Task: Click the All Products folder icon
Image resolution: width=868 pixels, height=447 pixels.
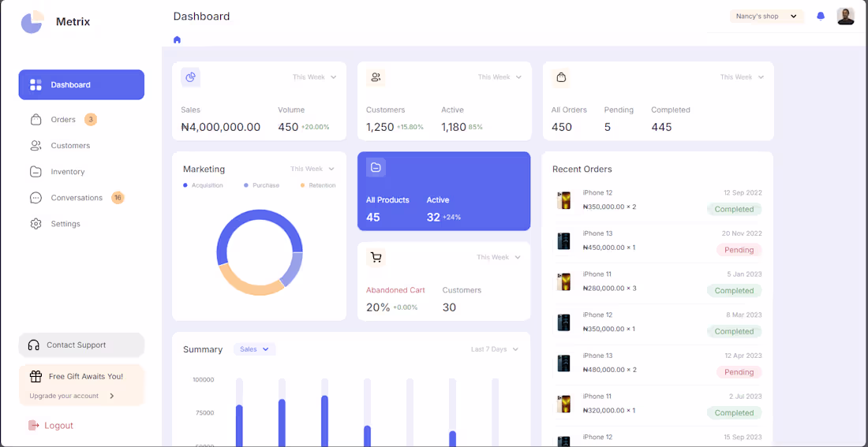Action: click(376, 167)
